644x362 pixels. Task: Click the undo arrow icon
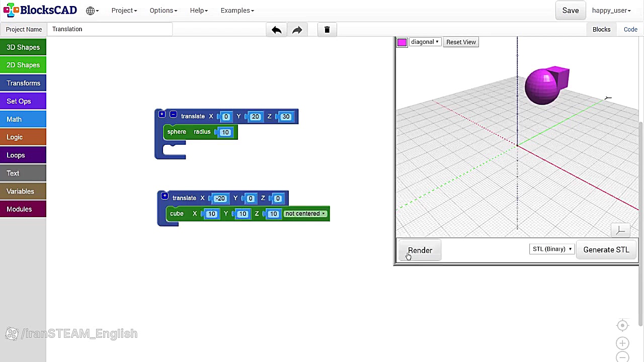coord(276,30)
